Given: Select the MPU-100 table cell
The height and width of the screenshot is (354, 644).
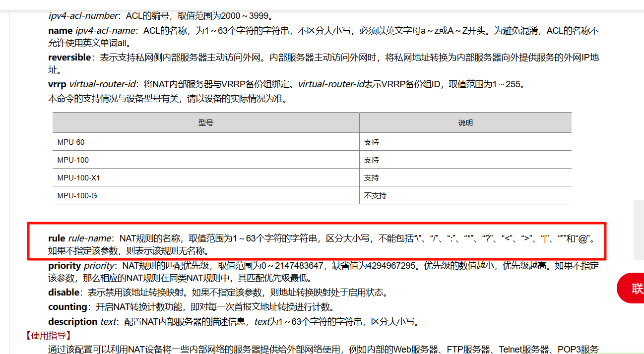Looking at the screenshot, I should [73, 160].
